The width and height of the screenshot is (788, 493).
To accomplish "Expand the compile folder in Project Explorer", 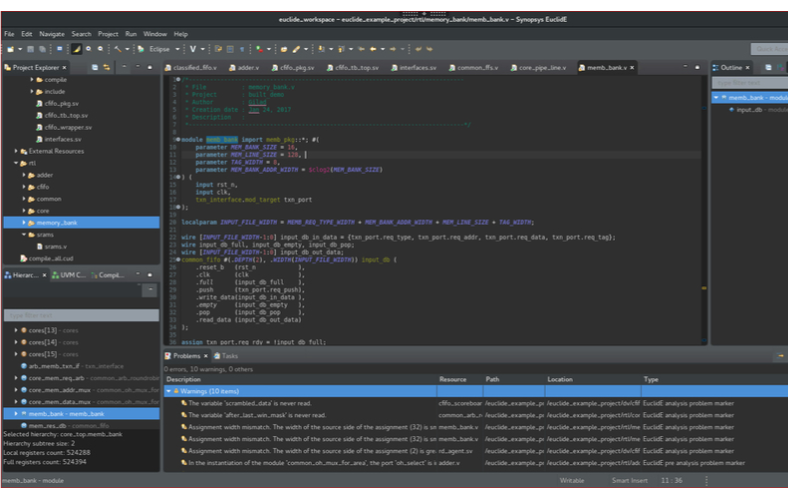I will tap(32, 79).
